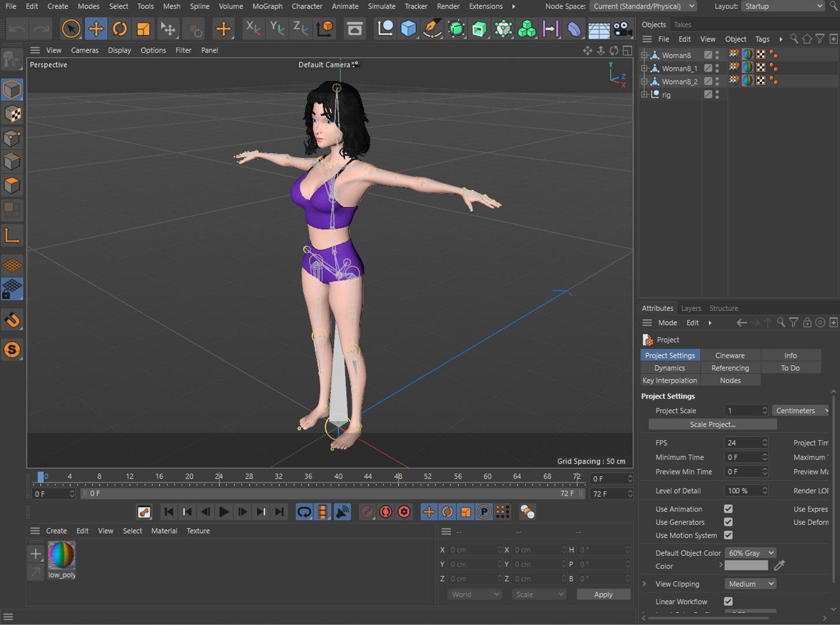Enable Axis mode in left palette

[x=12, y=235]
